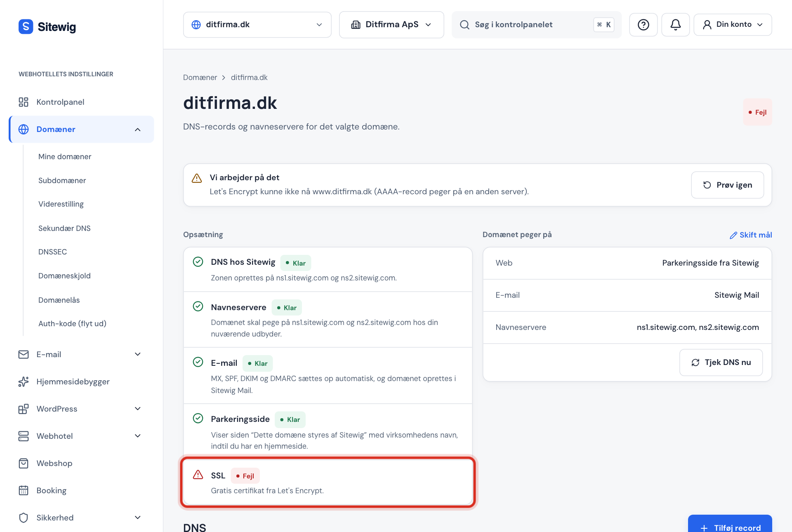Focus the Søg i kontrolpanelet search field
The image size is (792, 532).
coord(536,25)
